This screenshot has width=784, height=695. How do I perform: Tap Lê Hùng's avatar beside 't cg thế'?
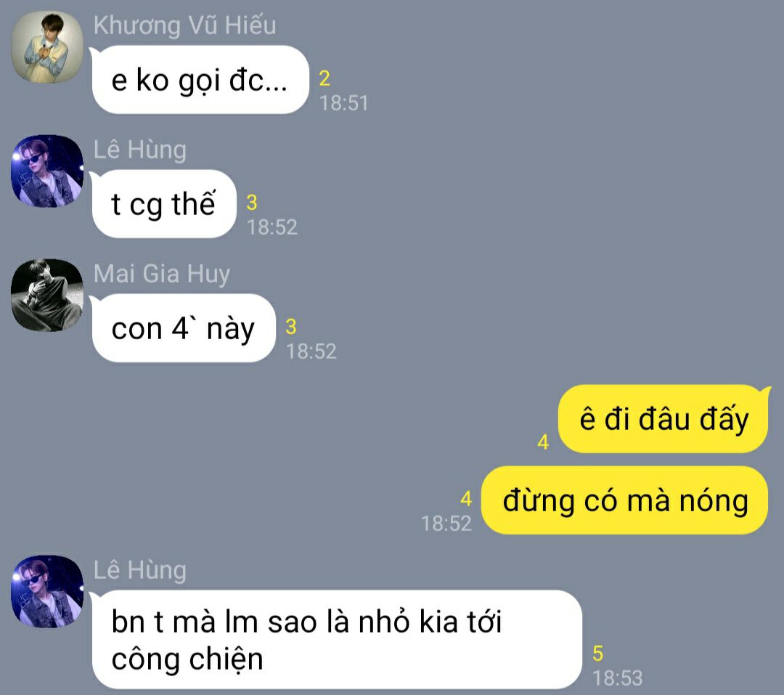click(47, 171)
